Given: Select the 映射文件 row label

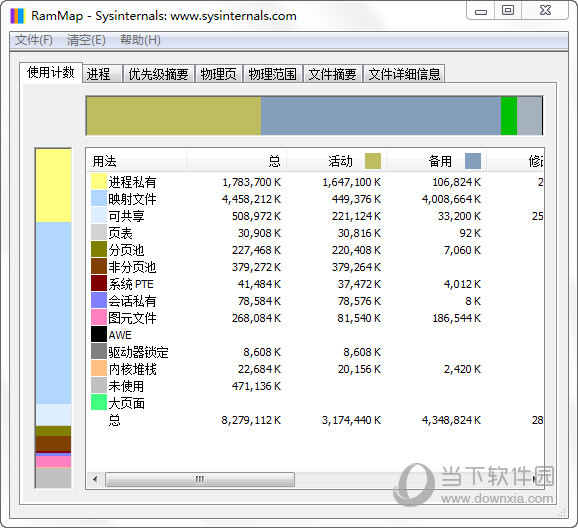Looking at the screenshot, I should 132,199.
